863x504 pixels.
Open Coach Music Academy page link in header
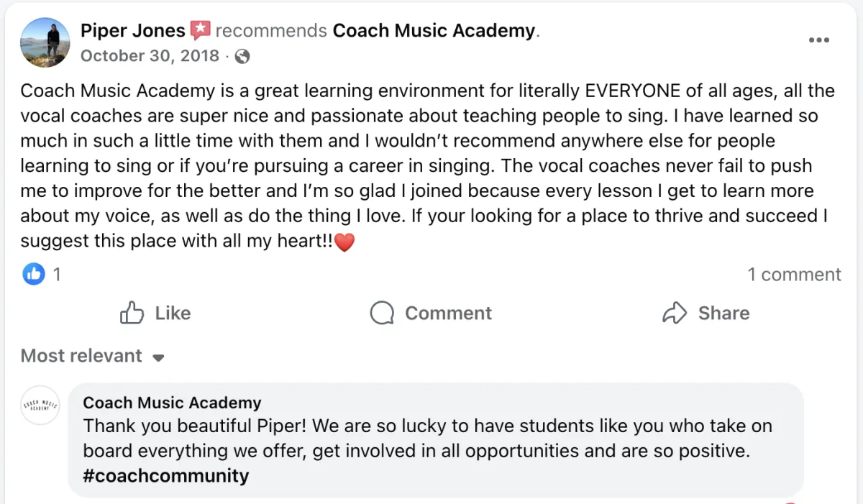pos(434,31)
